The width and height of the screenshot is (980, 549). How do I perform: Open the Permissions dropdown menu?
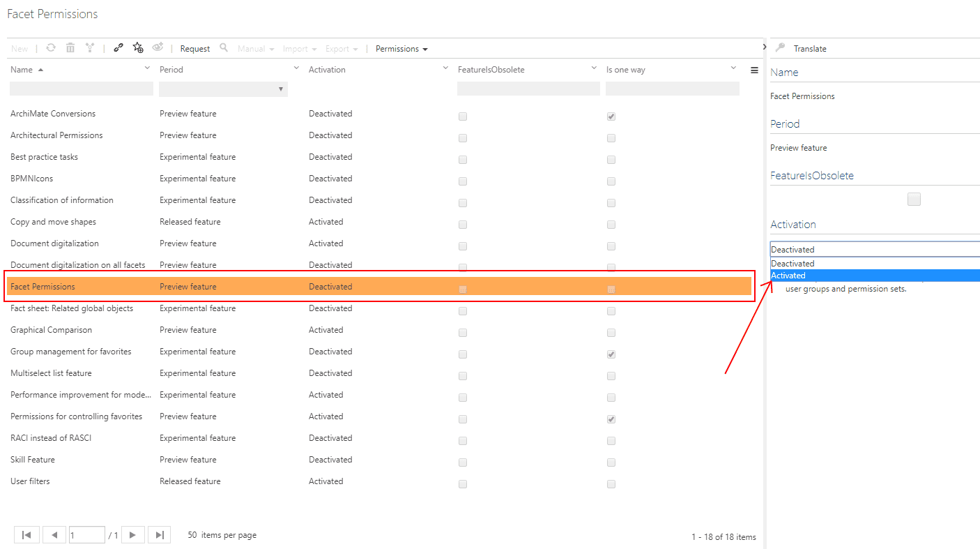(401, 49)
